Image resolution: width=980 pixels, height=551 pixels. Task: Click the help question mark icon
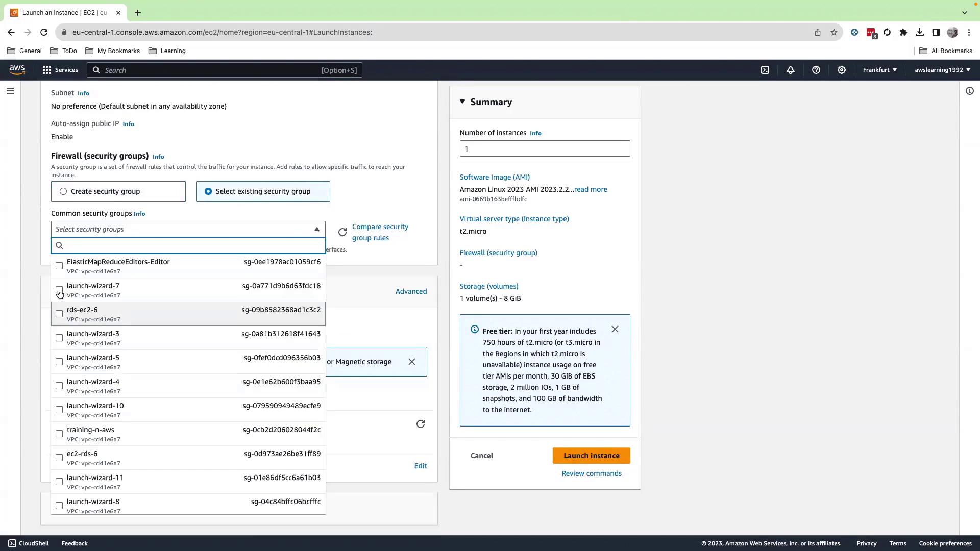click(x=816, y=70)
